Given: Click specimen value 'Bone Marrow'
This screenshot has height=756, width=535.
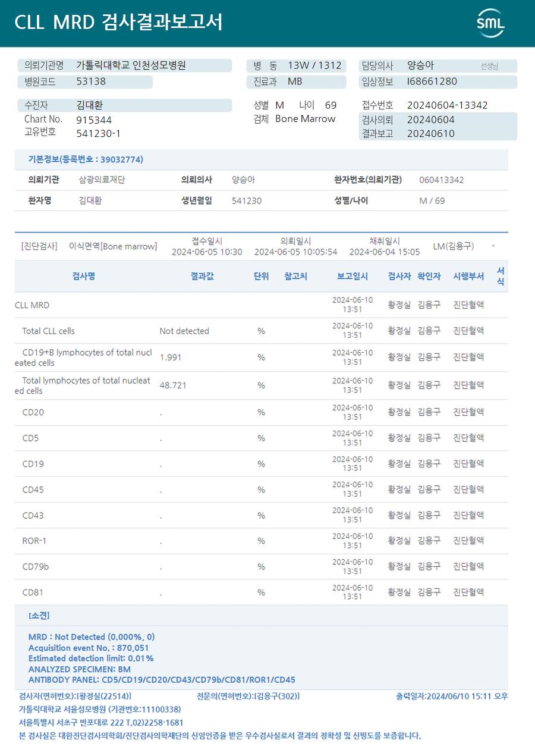Looking at the screenshot, I should pos(306,119).
